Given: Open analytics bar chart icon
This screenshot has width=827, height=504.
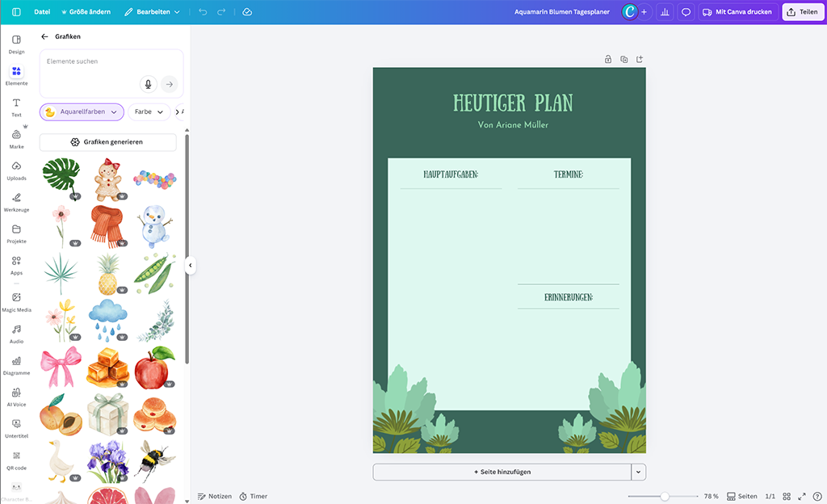Looking at the screenshot, I should 665,11.
